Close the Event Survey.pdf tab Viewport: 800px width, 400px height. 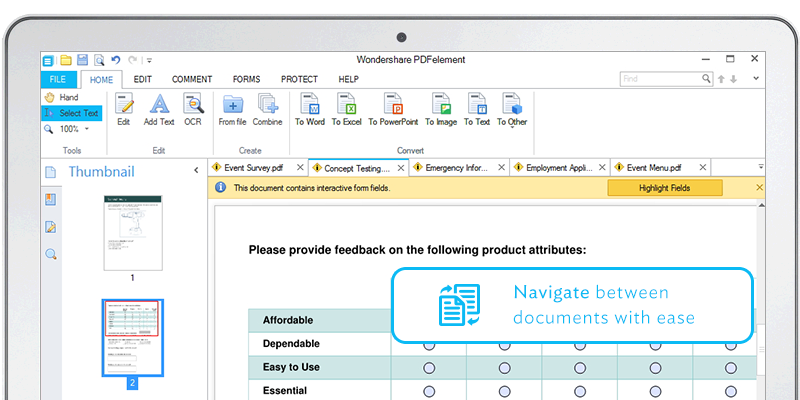click(x=300, y=167)
